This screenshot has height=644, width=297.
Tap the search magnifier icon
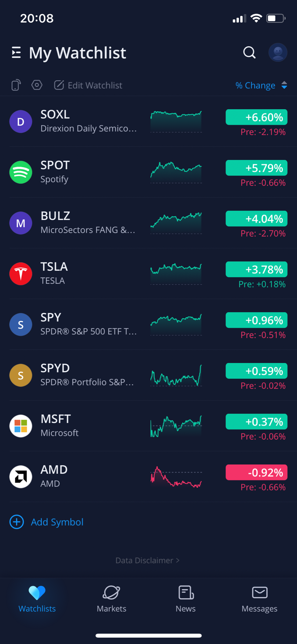click(249, 52)
